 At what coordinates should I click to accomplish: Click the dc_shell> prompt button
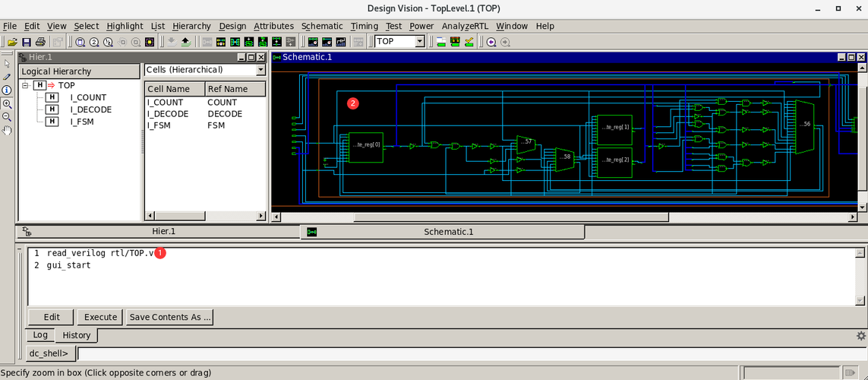coord(51,353)
